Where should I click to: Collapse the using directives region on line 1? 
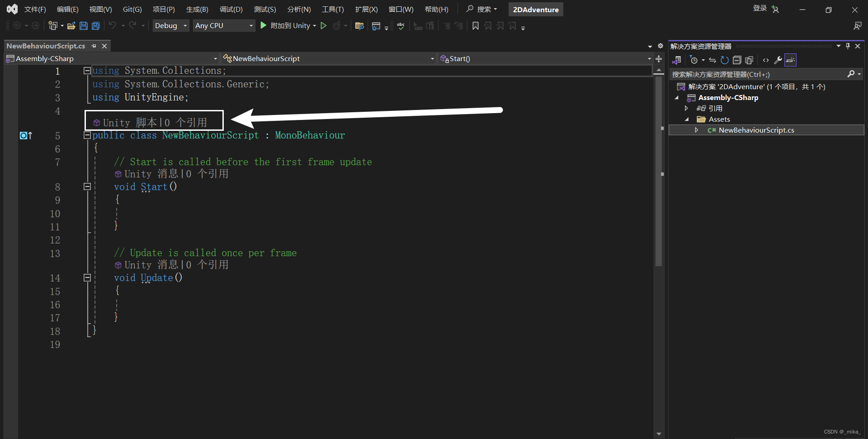pos(87,70)
